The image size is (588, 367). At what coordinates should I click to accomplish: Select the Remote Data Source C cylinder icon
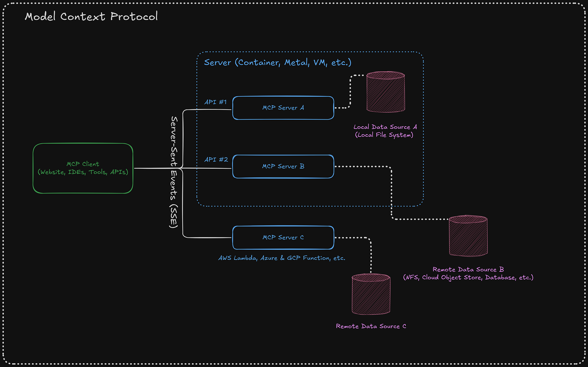click(x=371, y=294)
